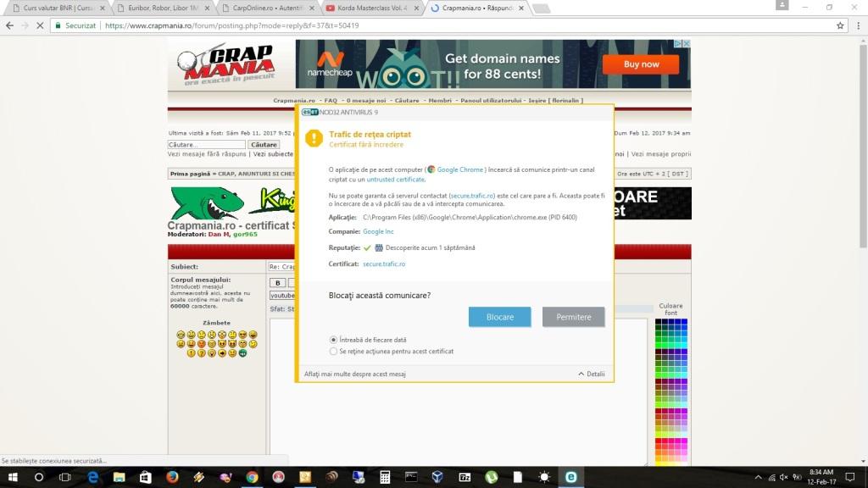This screenshot has width=868, height=488.
Task: Click the forum Căutare search input field
Action: point(207,144)
